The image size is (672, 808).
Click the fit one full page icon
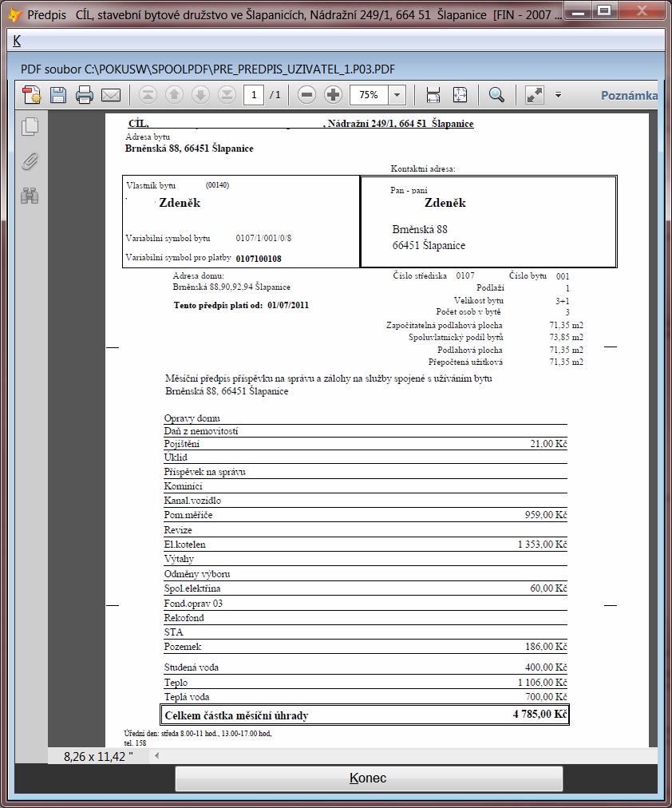coord(460,95)
